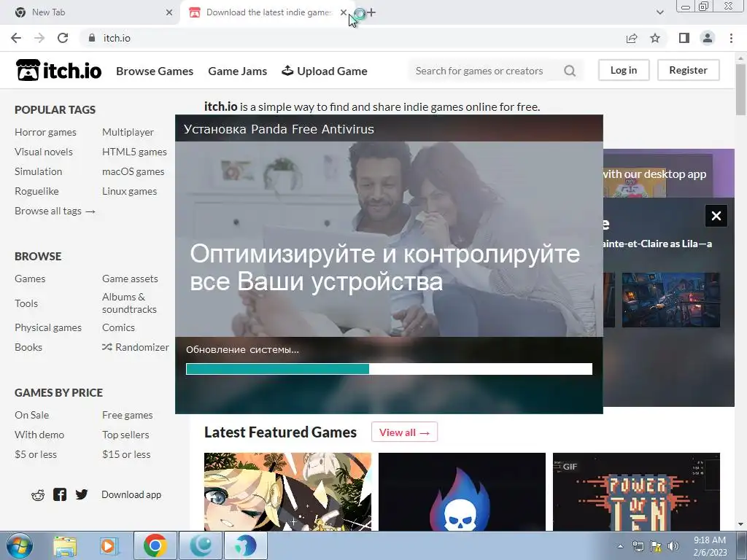Click the volume speaker tray icon

click(673, 546)
